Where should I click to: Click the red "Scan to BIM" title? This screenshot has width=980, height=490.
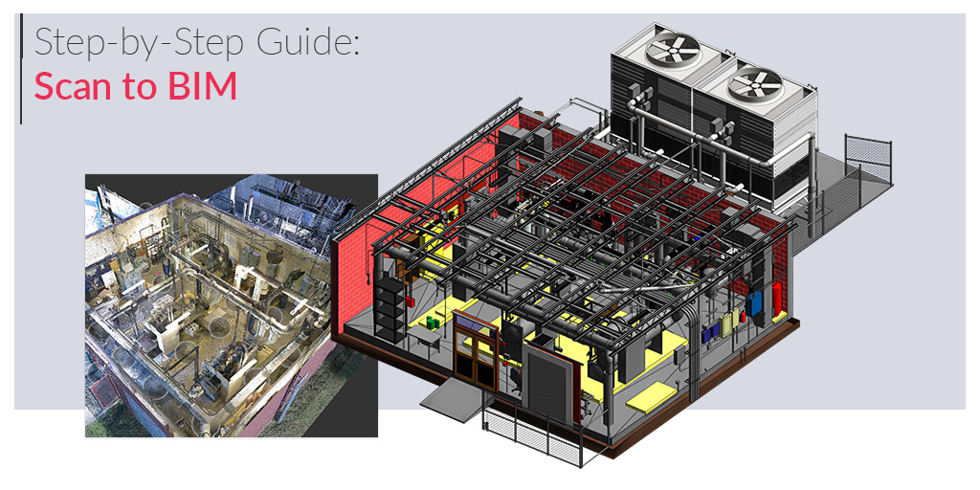pyautogui.click(x=136, y=87)
